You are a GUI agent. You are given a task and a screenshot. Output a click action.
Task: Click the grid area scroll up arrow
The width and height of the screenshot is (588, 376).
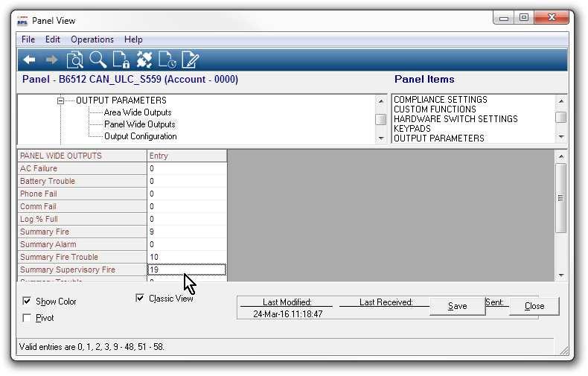561,156
